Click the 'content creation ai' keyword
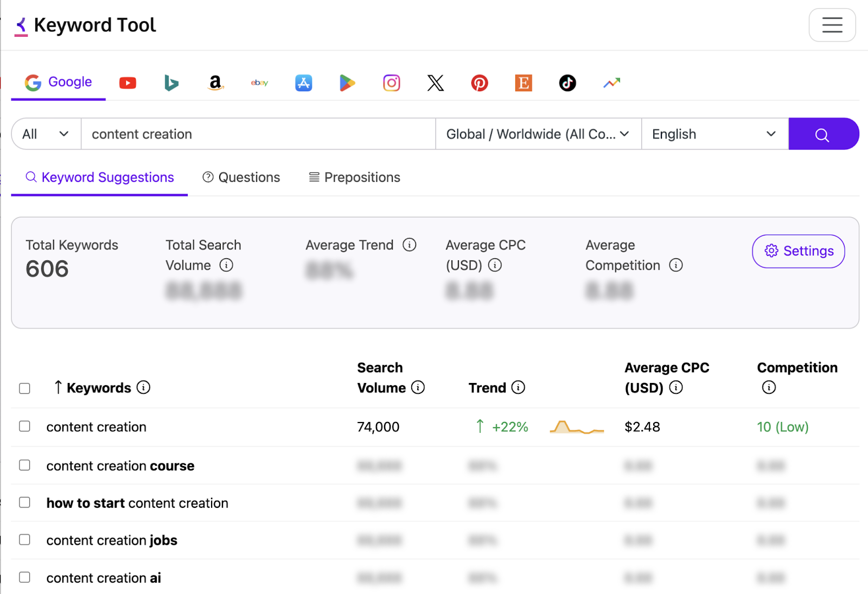868x594 pixels. 104,578
